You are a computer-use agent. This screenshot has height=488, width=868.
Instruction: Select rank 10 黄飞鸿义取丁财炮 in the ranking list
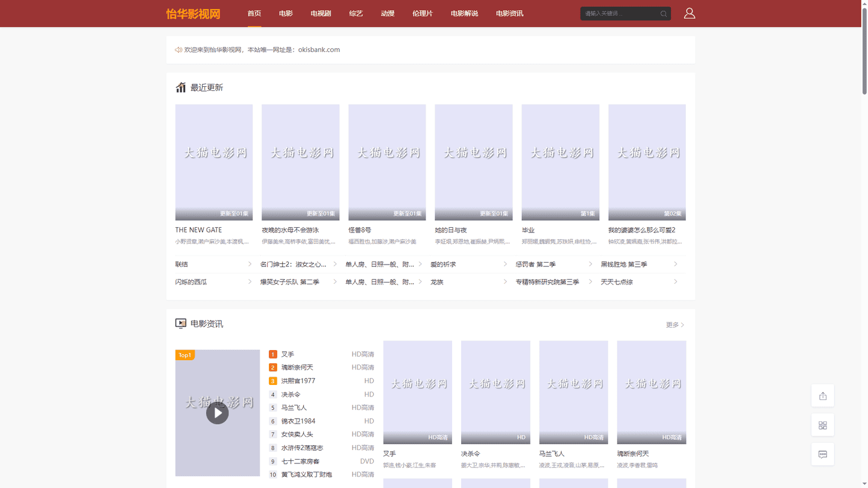click(x=321, y=475)
